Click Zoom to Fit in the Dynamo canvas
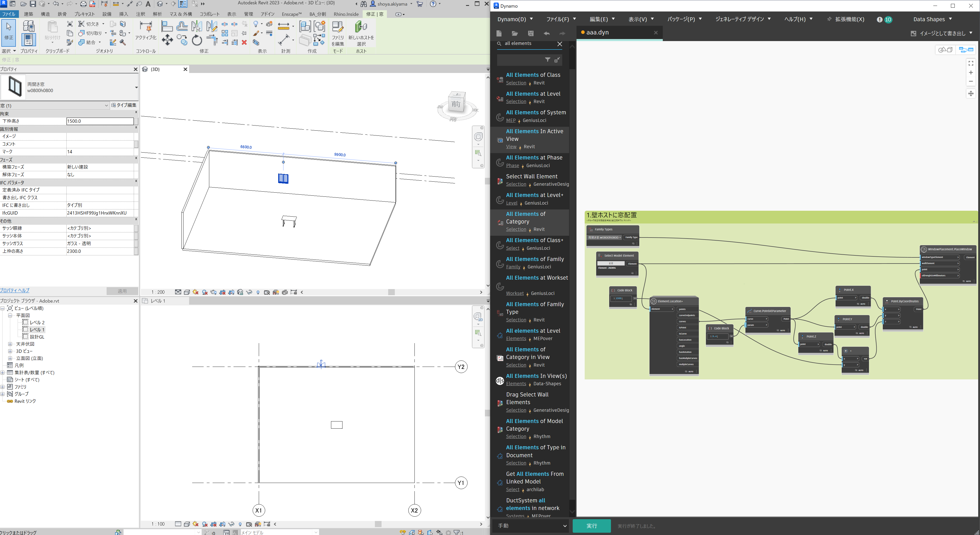This screenshot has width=980, height=535. [x=971, y=64]
